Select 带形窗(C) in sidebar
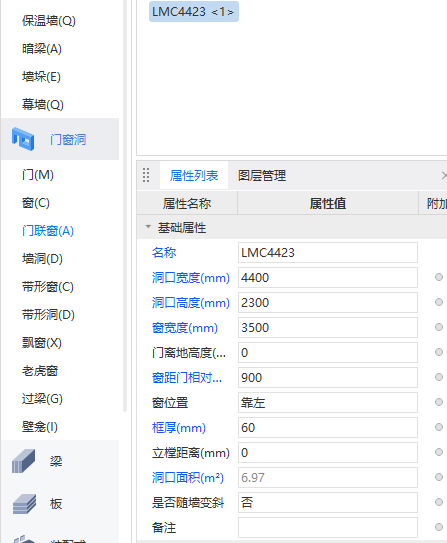447x543 pixels. 48,287
